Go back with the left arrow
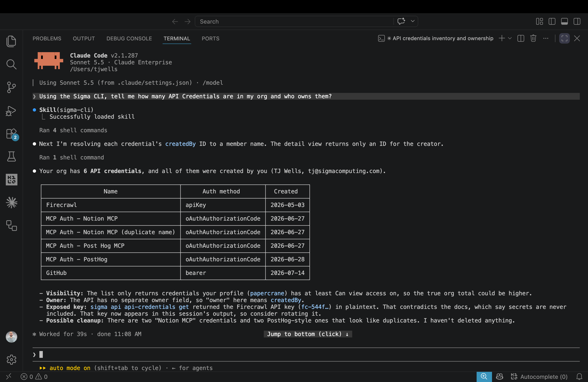The image size is (588, 382). click(175, 21)
